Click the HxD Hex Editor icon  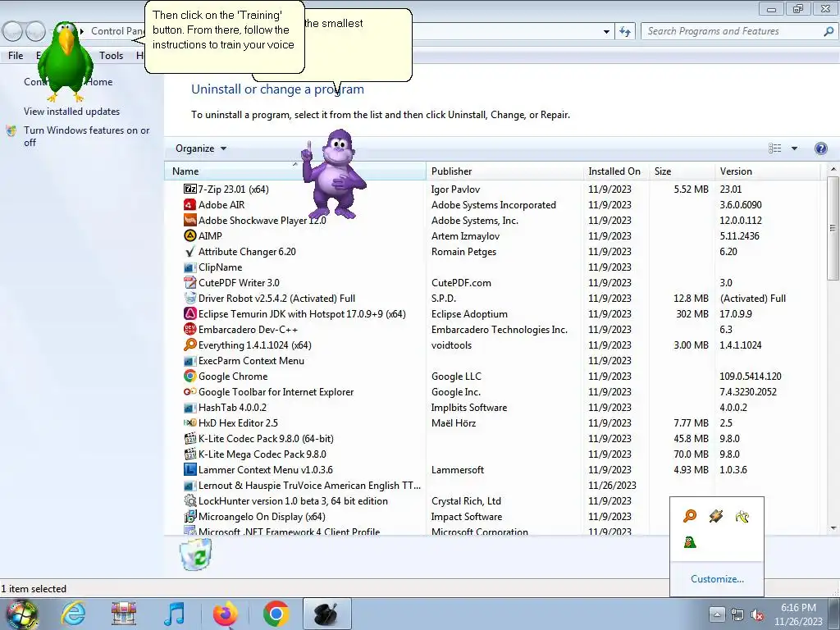pos(189,422)
